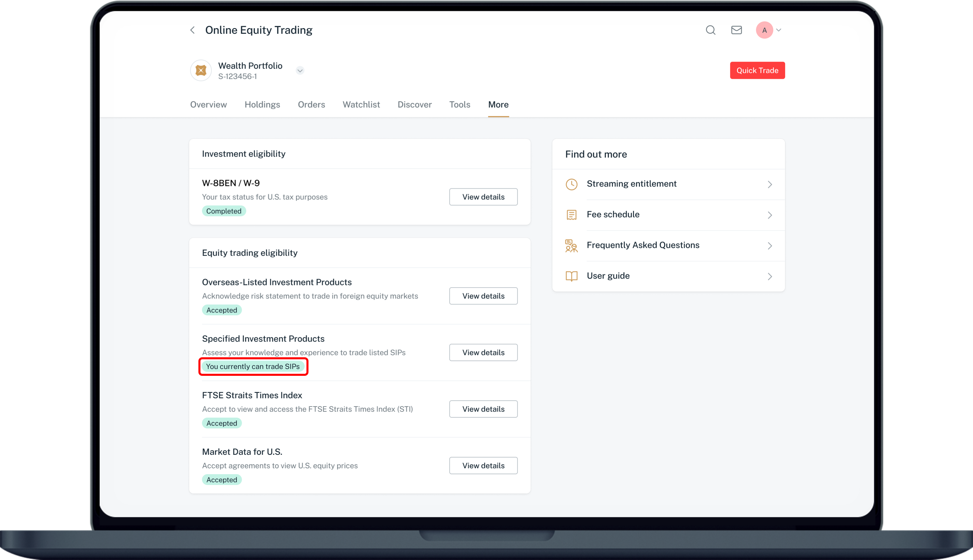Open search with the magnifier icon
Viewport: 973px width, 560px height.
point(710,30)
